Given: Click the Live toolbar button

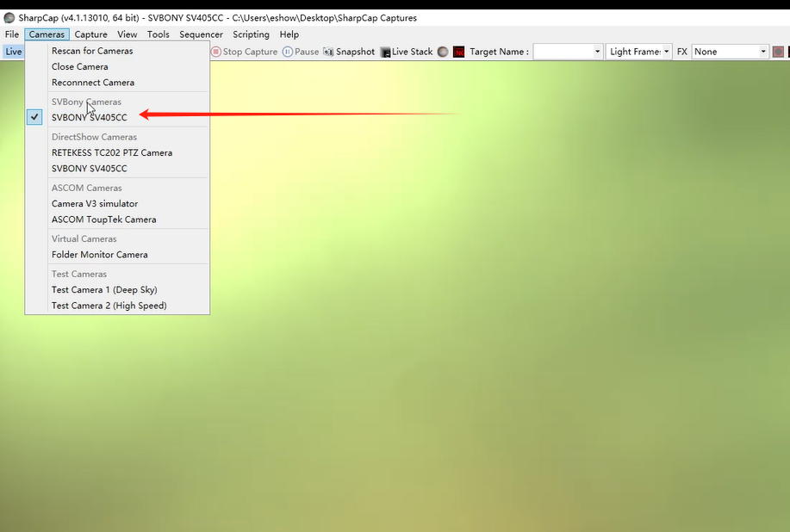Looking at the screenshot, I should 13,52.
